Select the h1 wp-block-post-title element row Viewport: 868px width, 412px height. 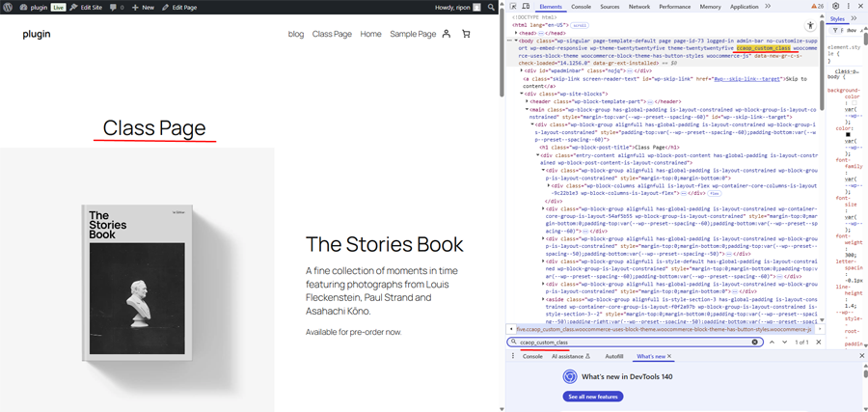click(609, 148)
